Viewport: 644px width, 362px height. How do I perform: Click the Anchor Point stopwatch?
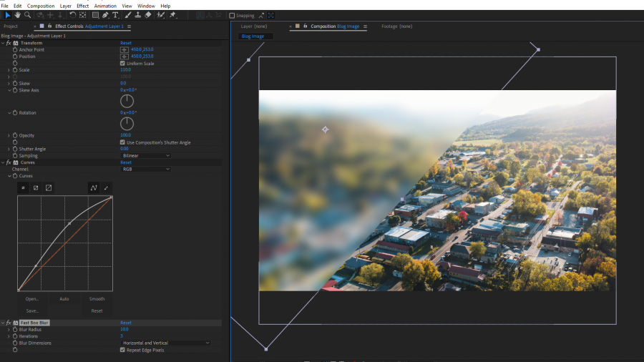pyautogui.click(x=15, y=49)
